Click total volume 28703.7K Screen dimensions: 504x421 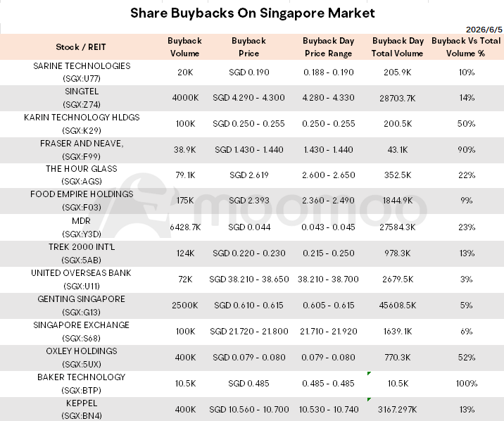click(398, 98)
